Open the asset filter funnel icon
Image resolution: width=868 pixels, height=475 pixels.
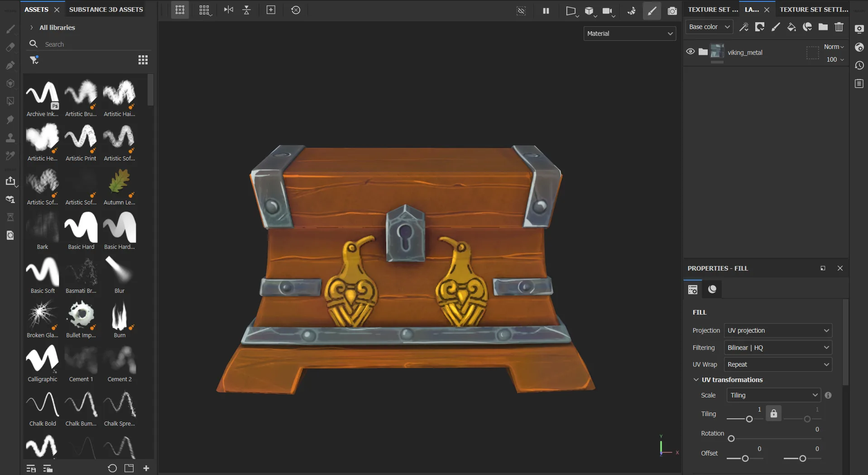coord(34,60)
